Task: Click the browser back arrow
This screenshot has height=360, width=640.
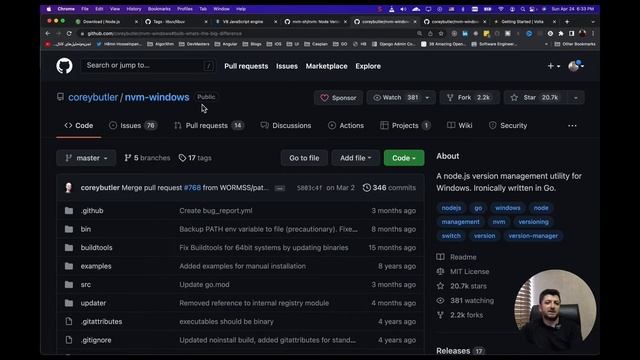Action: 48,33
